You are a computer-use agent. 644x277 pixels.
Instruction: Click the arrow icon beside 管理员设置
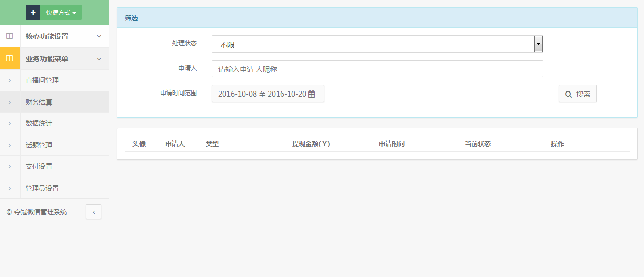click(9, 188)
